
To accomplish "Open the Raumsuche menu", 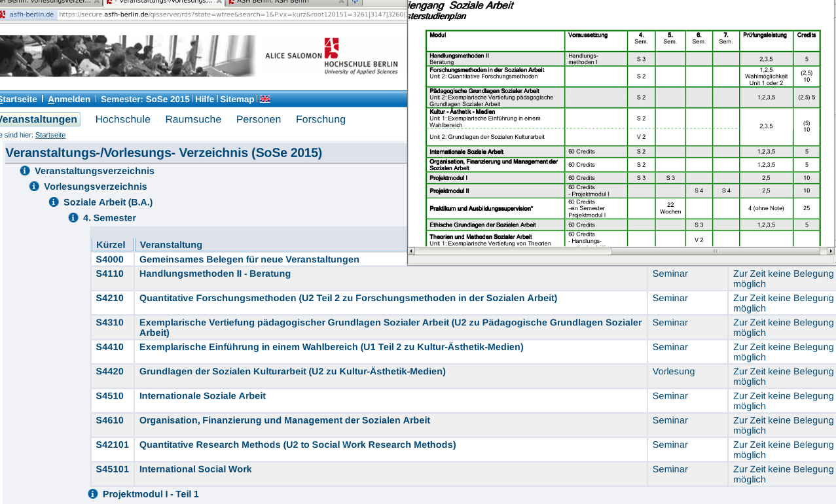I will click(193, 119).
